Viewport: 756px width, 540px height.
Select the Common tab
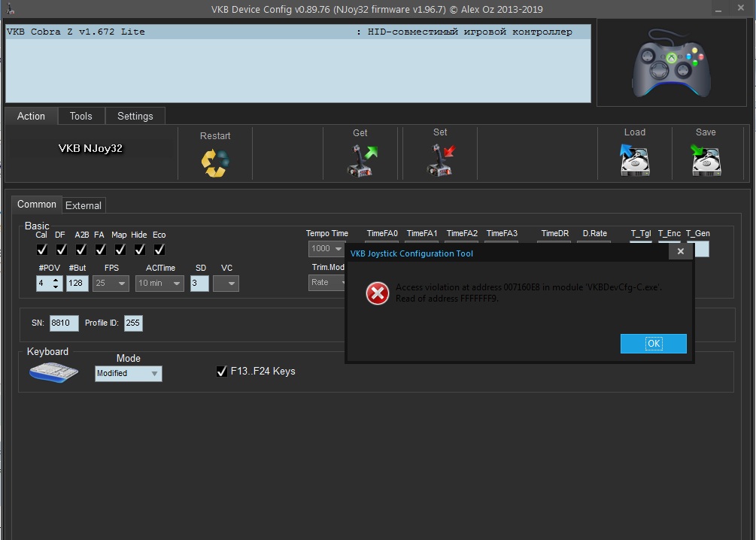(x=37, y=205)
